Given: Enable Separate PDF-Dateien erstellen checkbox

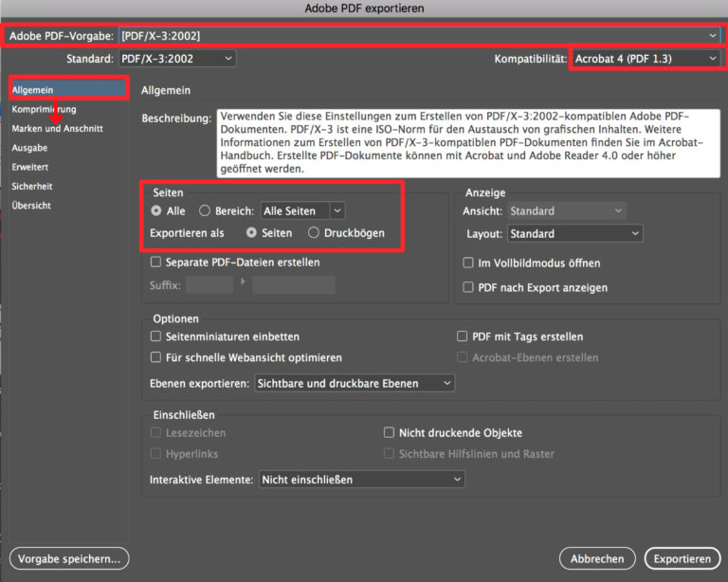Looking at the screenshot, I should (155, 263).
